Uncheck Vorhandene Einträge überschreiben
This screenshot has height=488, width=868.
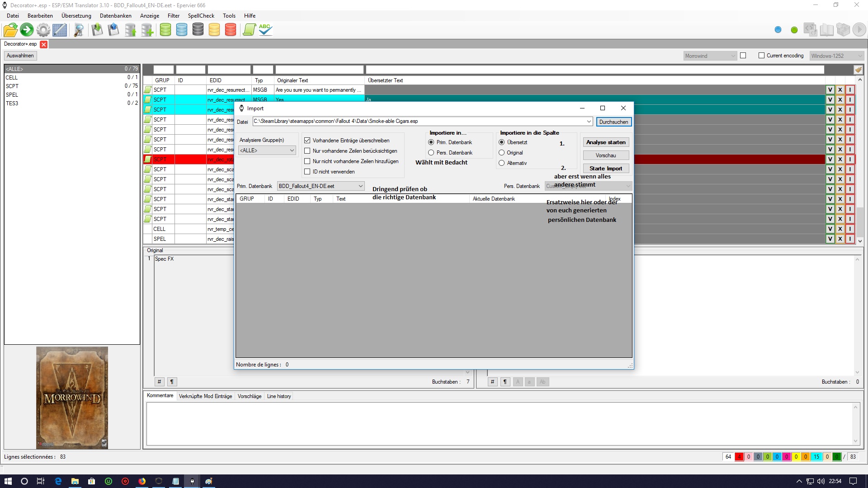[x=307, y=141]
